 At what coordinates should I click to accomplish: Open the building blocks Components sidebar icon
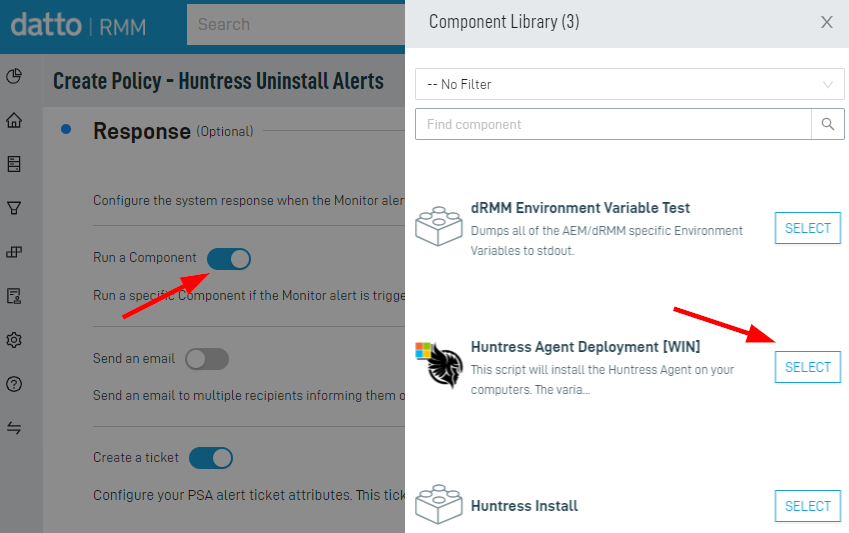[x=14, y=252]
